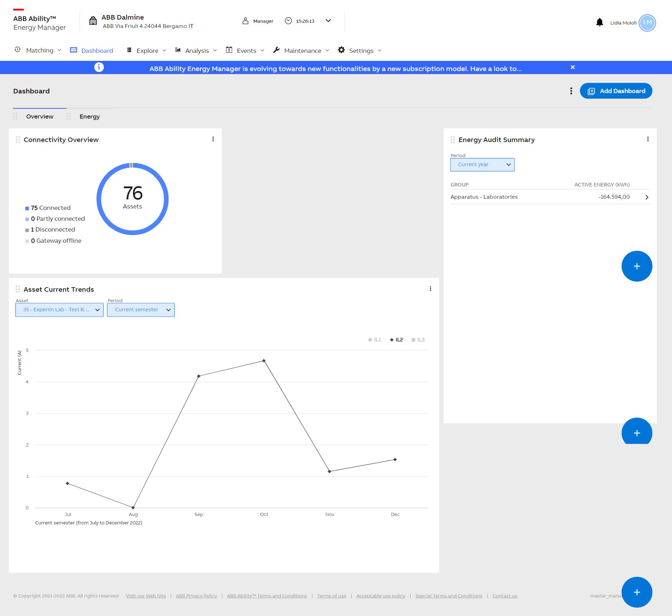
Task: Click the -164.594,00 energy value
Action: pyautogui.click(x=614, y=197)
